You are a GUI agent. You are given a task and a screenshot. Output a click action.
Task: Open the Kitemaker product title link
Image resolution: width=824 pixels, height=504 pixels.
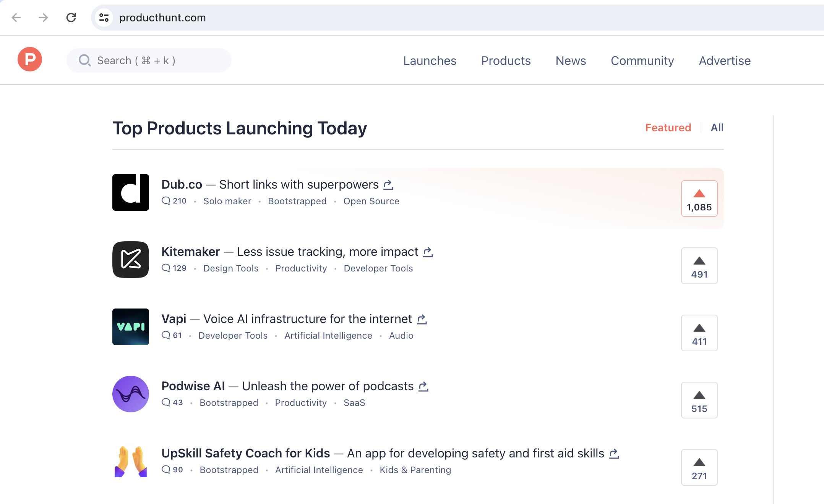pyautogui.click(x=191, y=252)
